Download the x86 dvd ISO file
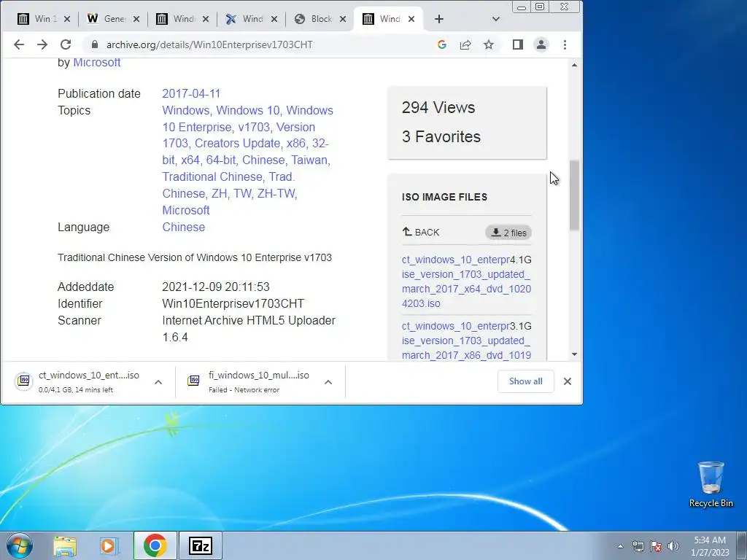 click(466, 341)
